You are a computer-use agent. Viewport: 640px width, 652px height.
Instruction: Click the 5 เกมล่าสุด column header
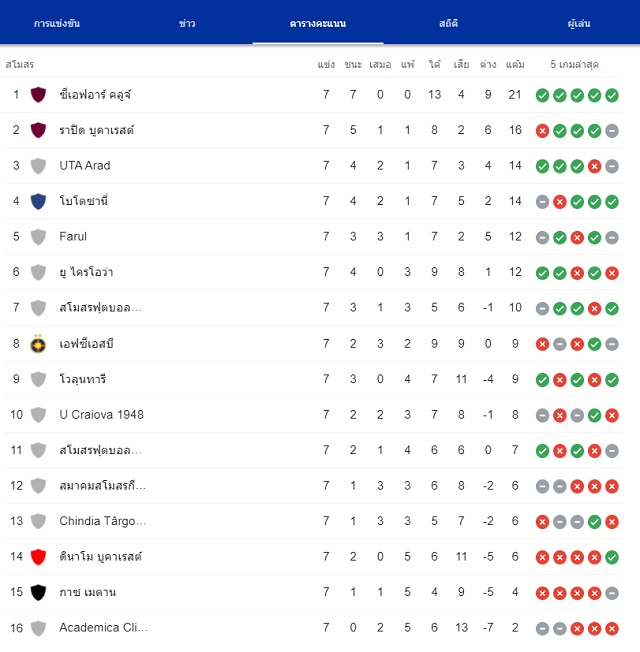[x=574, y=64]
